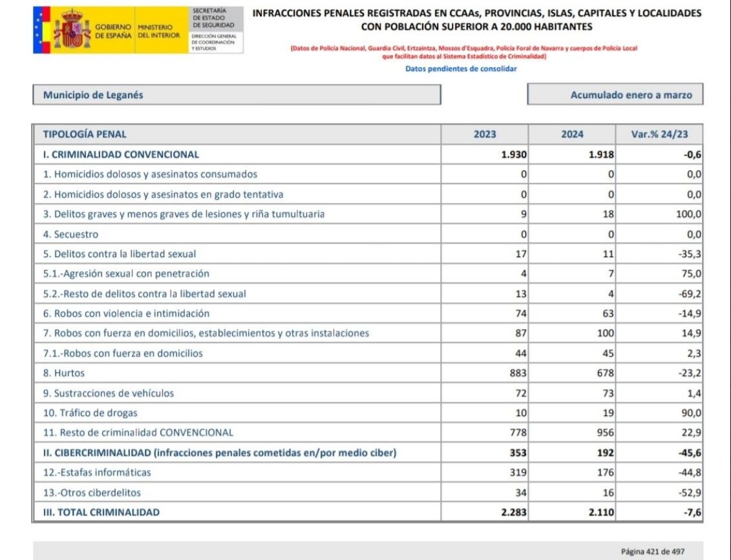Select the 4. Secuestro row label
The width and height of the screenshot is (731, 560).
pyautogui.click(x=71, y=234)
